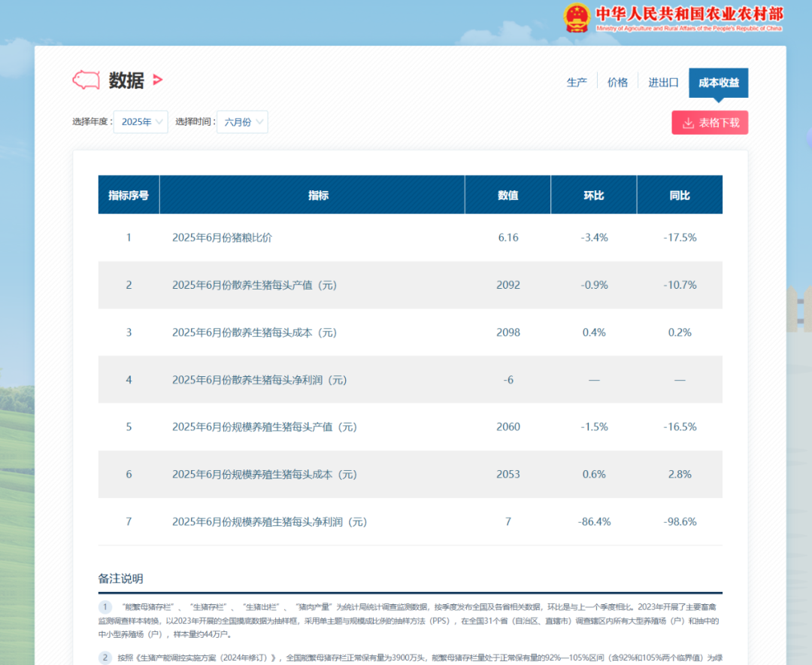
Task: Click the note number 2 badge
Action: [105, 657]
